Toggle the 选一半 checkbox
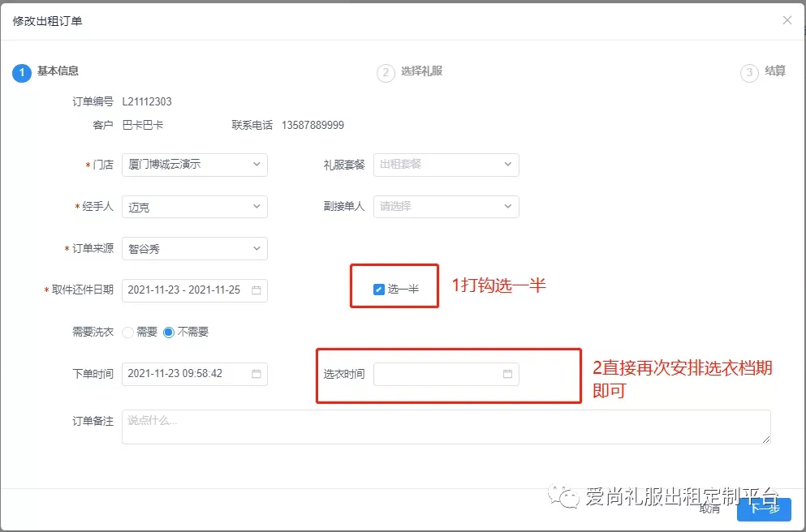 pos(379,290)
